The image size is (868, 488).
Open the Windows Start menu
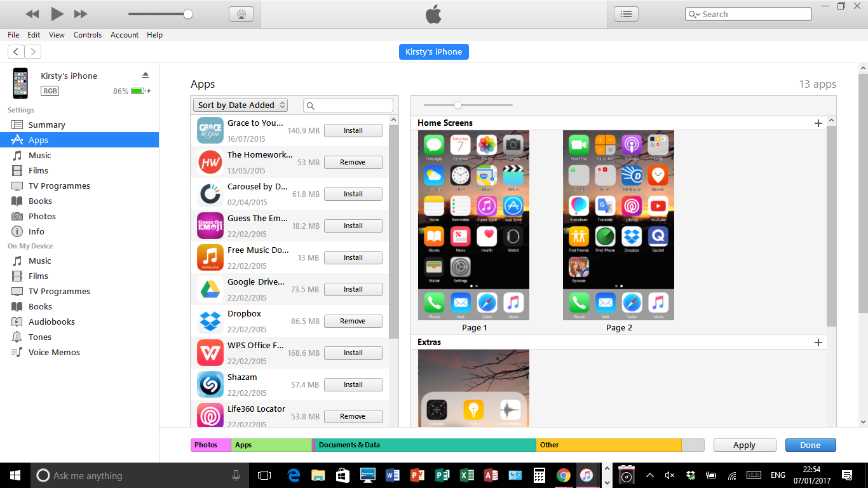click(15, 475)
